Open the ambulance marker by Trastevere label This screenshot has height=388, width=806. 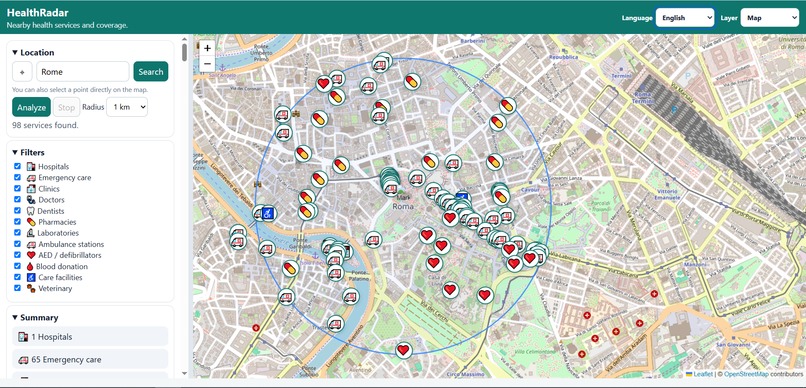click(335, 323)
